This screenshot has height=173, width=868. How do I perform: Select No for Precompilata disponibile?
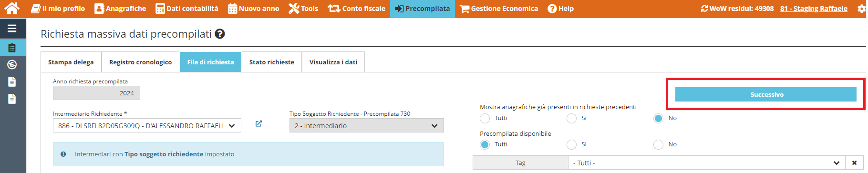(x=658, y=144)
